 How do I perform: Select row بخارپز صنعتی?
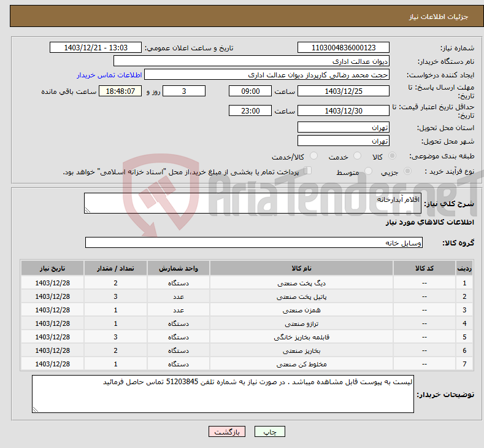(247, 350)
